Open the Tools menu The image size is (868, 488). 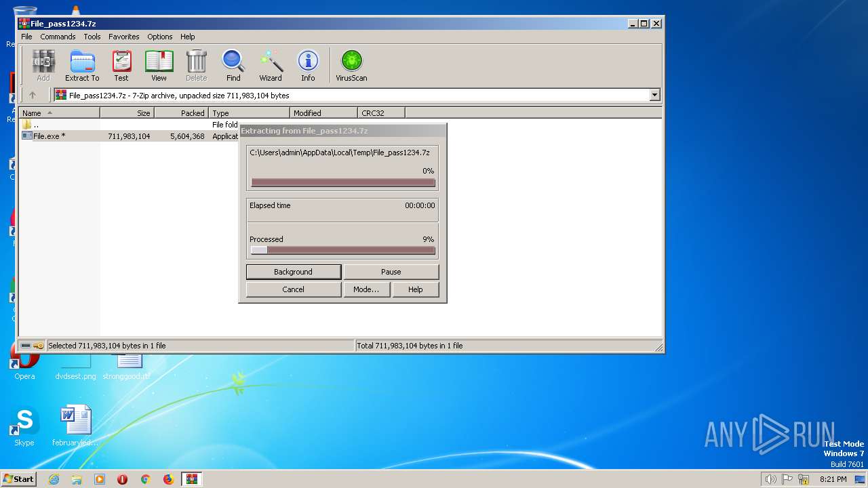click(92, 37)
